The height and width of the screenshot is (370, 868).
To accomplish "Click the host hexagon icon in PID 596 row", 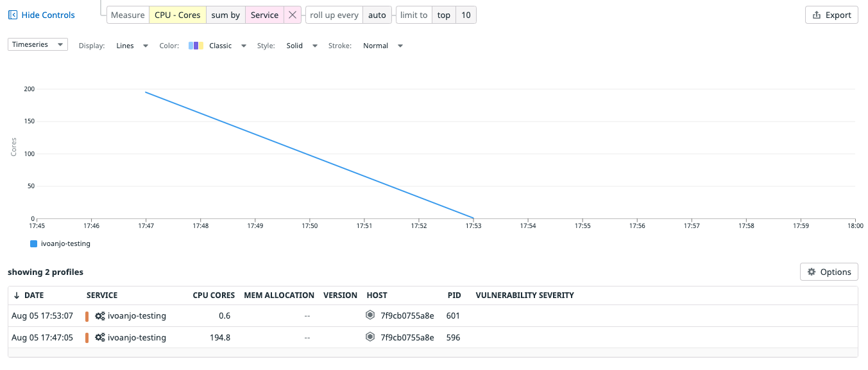I will click(370, 337).
